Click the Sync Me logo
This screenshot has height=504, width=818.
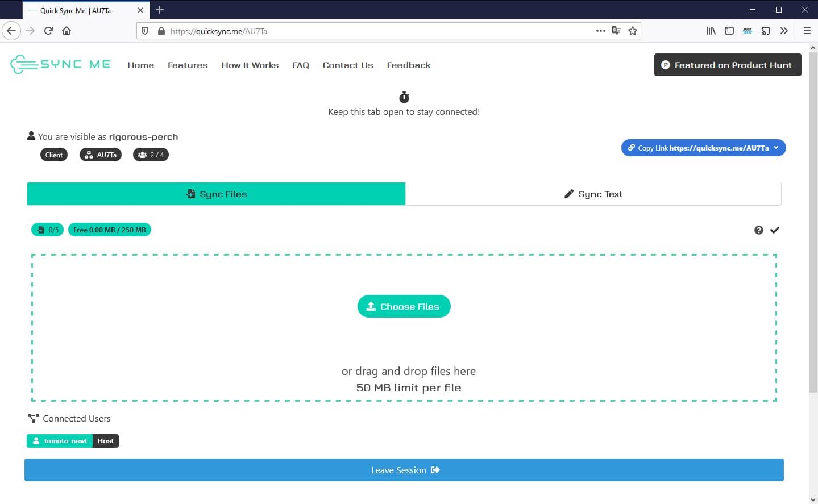click(x=60, y=64)
